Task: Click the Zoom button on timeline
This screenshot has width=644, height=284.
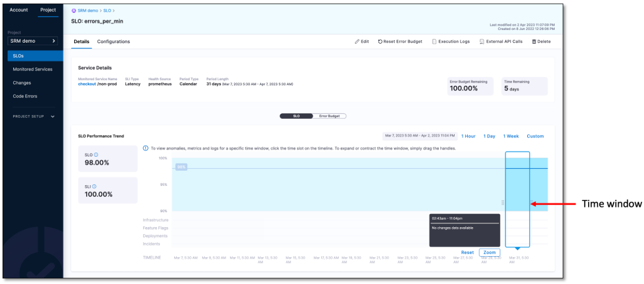Action: tap(489, 252)
